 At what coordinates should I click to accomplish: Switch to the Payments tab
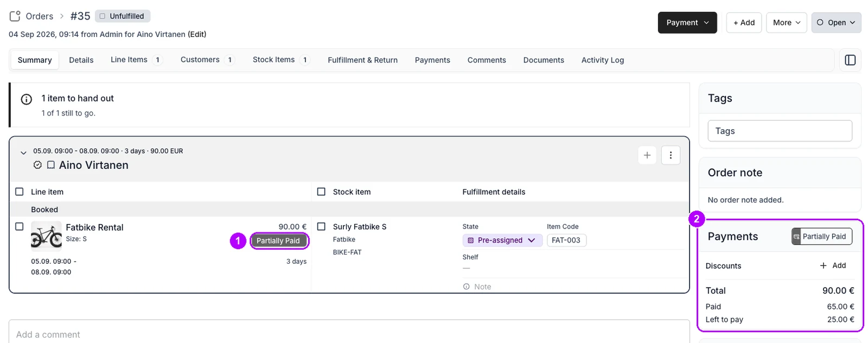click(x=432, y=60)
